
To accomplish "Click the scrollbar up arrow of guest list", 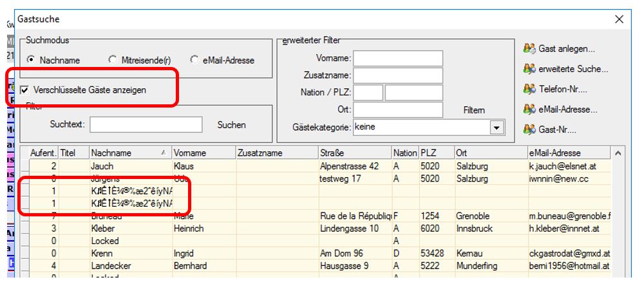I will tap(618, 153).
